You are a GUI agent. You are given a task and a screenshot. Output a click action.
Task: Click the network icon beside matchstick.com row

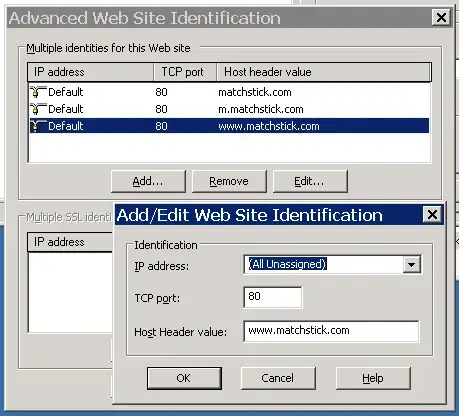tap(38, 92)
